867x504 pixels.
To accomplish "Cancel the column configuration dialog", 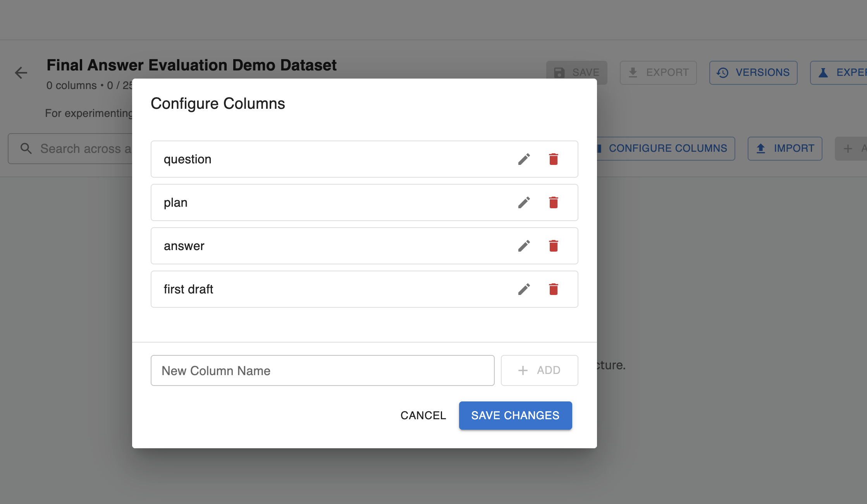I will pyautogui.click(x=423, y=415).
